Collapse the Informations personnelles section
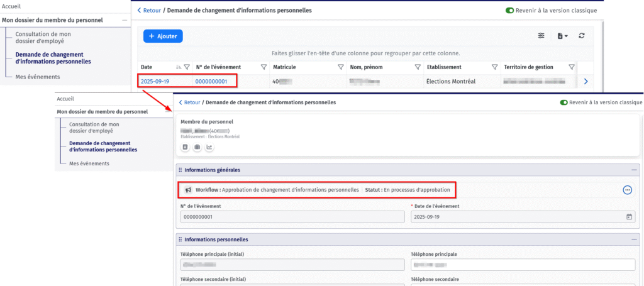Screen dimensions: 644x286 coord(633,239)
